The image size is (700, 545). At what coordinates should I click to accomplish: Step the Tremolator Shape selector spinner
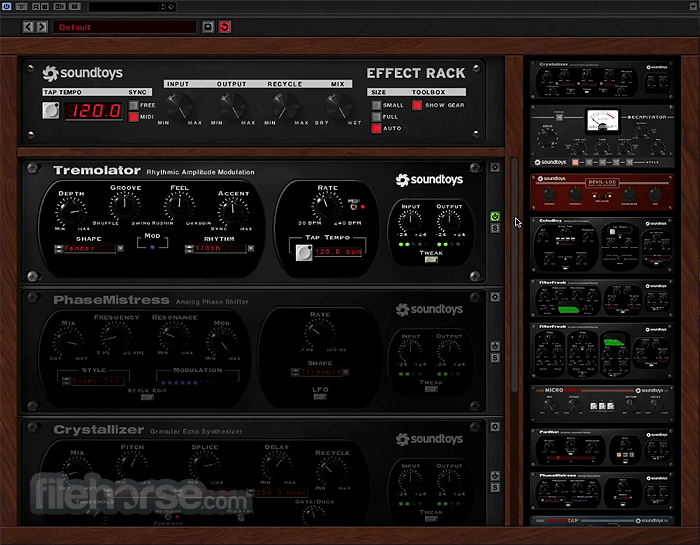[x=58, y=249]
